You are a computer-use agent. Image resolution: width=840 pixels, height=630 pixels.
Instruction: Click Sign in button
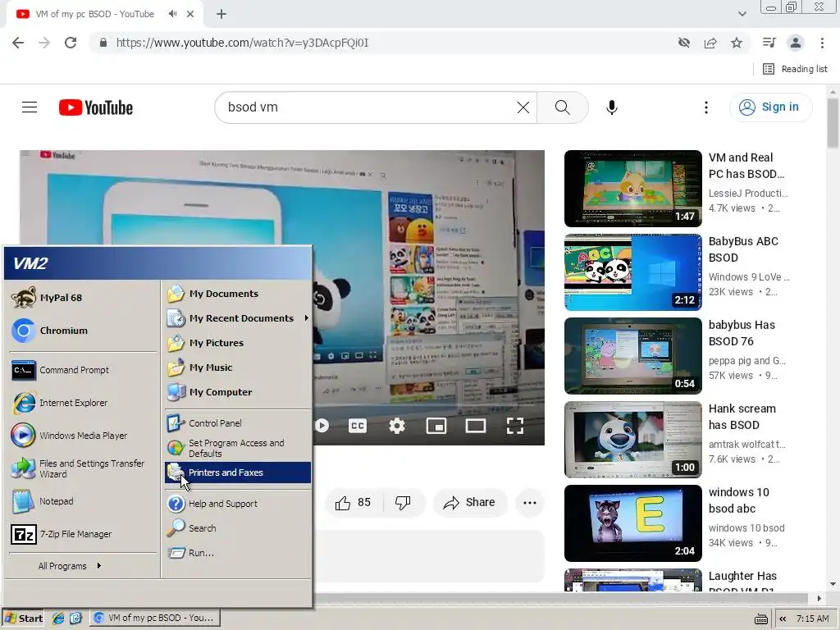[x=770, y=107]
